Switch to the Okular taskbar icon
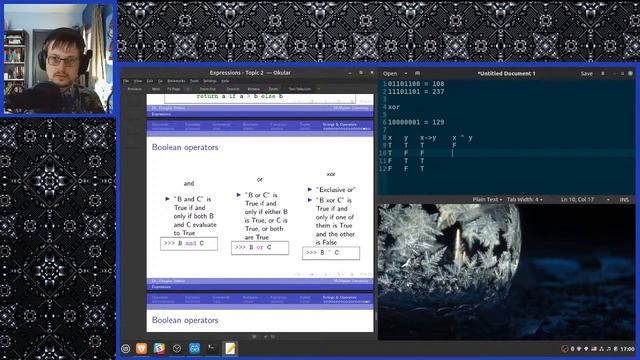 (195, 348)
